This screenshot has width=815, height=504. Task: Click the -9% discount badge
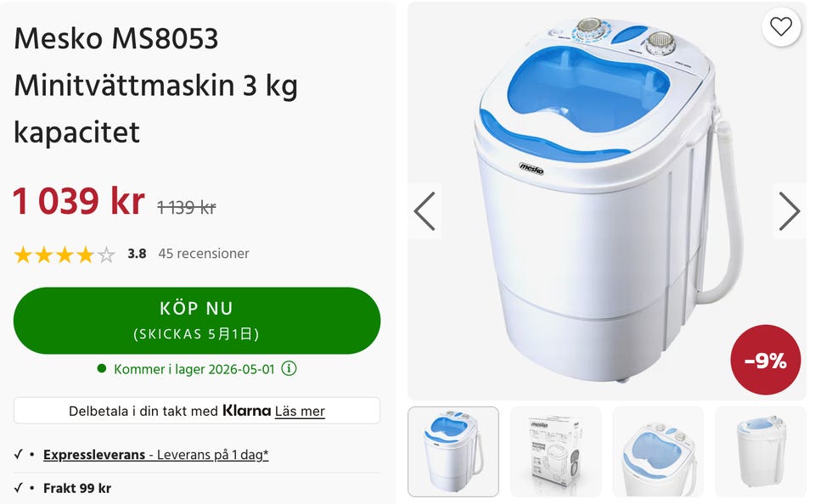pos(765,360)
